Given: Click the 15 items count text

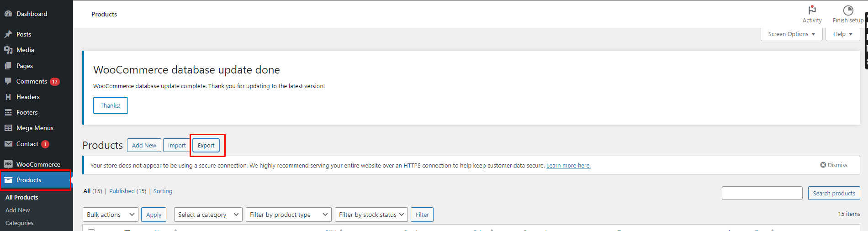Looking at the screenshot, I should (x=849, y=214).
